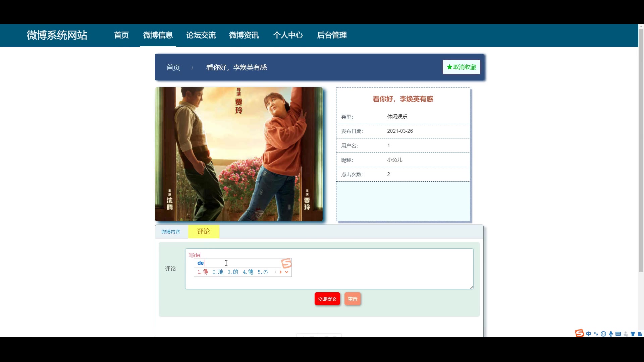The image size is (644, 362).
Task: Click the 取消收藏 button
Action: pos(462,67)
